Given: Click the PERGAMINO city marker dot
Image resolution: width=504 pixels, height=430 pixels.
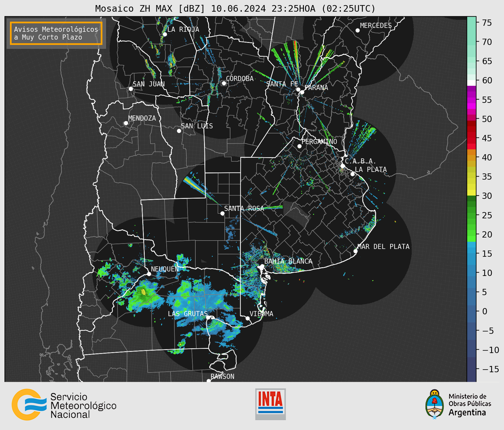Looking at the screenshot, I should pyautogui.click(x=299, y=146).
